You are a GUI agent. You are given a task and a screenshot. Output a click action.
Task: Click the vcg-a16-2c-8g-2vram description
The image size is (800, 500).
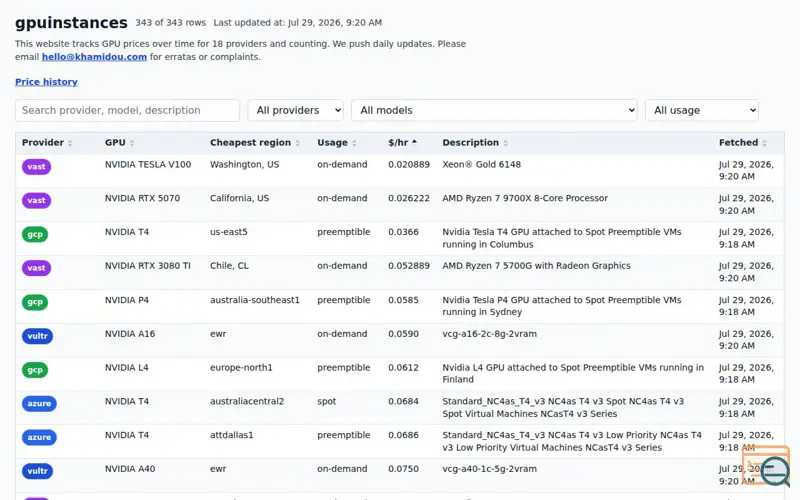point(489,334)
